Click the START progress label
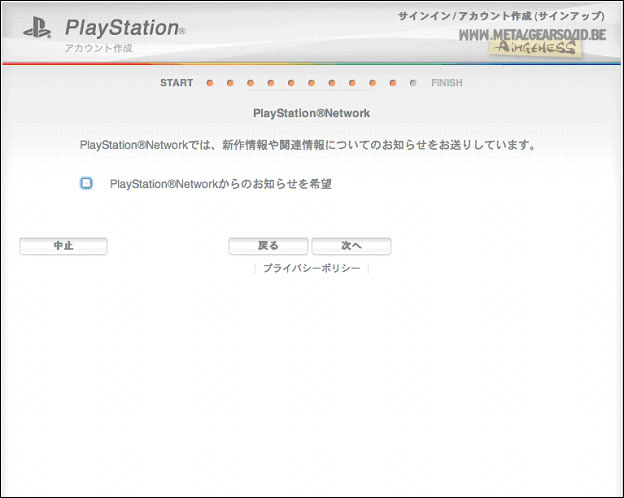Image resolution: width=624 pixels, height=498 pixels. click(x=177, y=83)
